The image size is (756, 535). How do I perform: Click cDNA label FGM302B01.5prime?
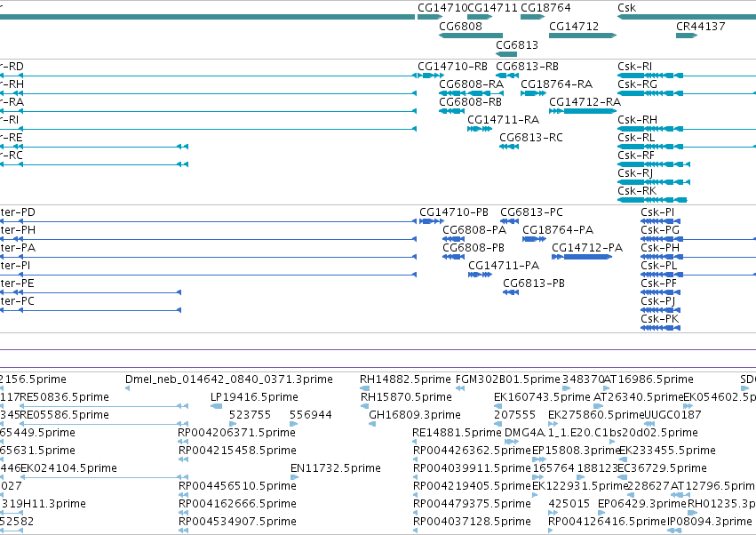(508, 379)
